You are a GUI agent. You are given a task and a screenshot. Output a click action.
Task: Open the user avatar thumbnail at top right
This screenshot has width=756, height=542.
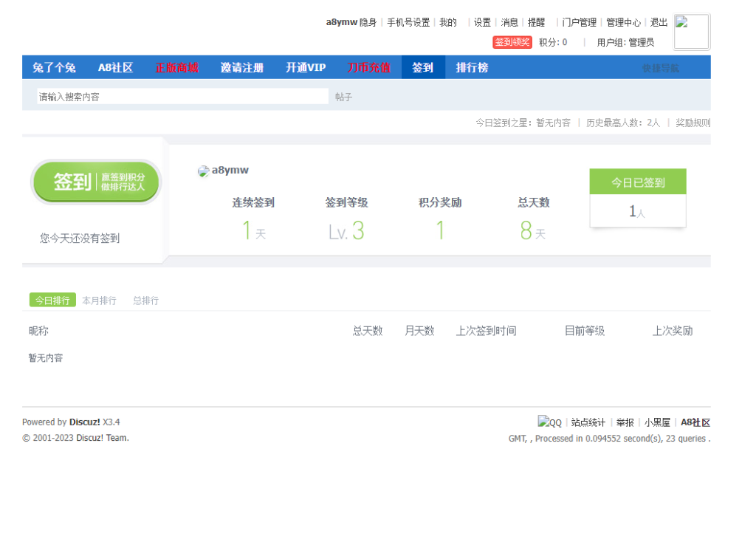pyautogui.click(x=691, y=31)
